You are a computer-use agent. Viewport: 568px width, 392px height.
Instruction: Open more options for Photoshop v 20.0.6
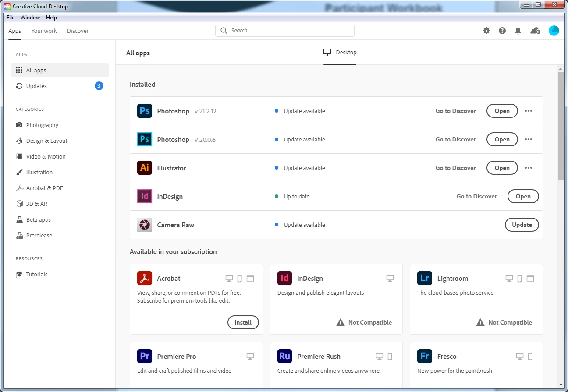[529, 139]
